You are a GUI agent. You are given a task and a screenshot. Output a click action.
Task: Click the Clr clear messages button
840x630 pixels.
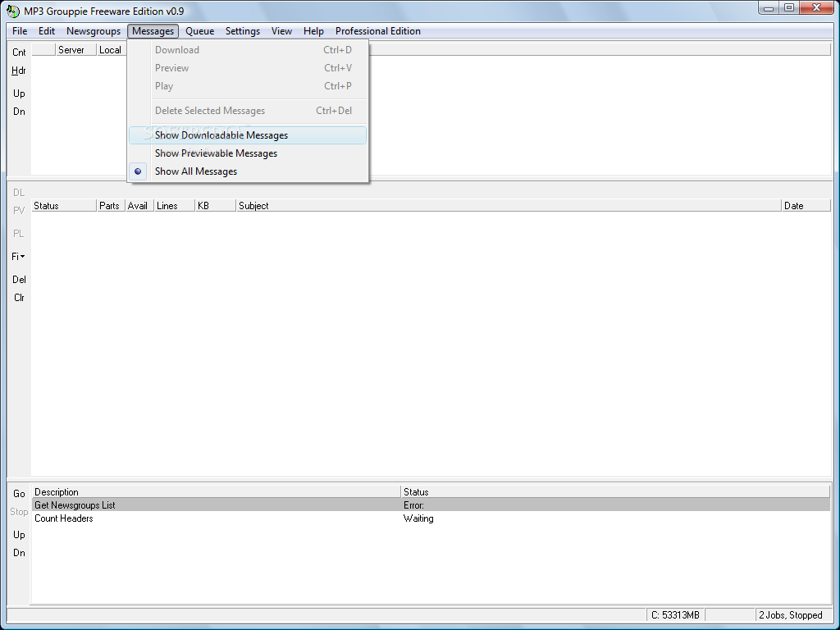(x=19, y=298)
